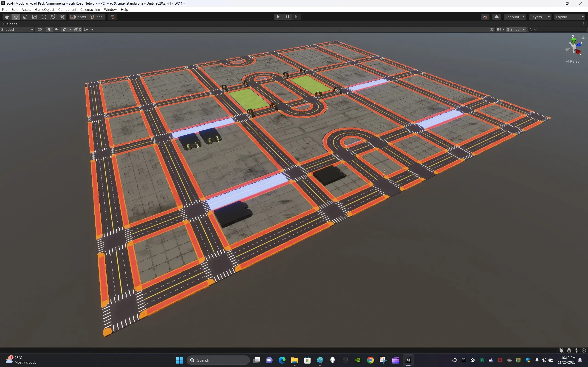Screen dimensions: 588x367
Task: Click the Play button to run scene
Action: (x=278, y=17)
